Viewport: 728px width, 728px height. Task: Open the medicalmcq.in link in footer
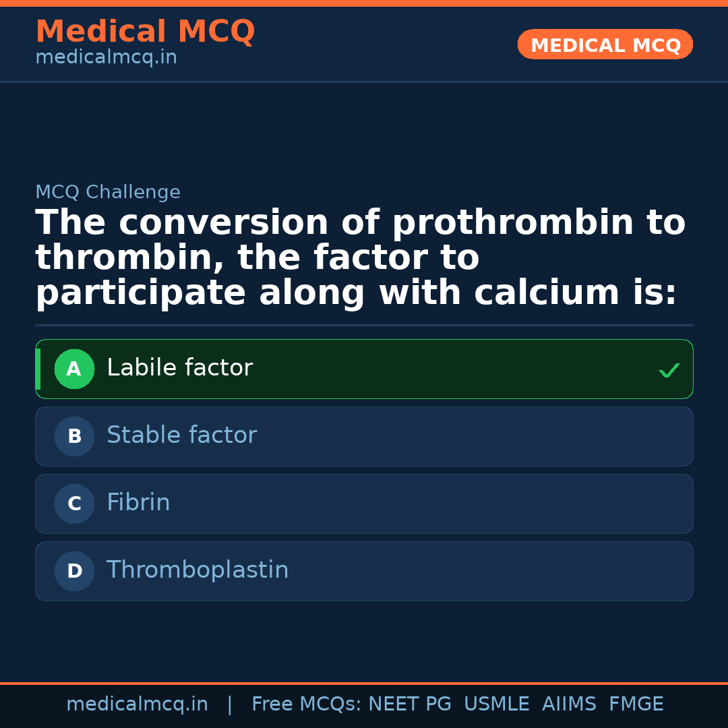coord(137,704)
